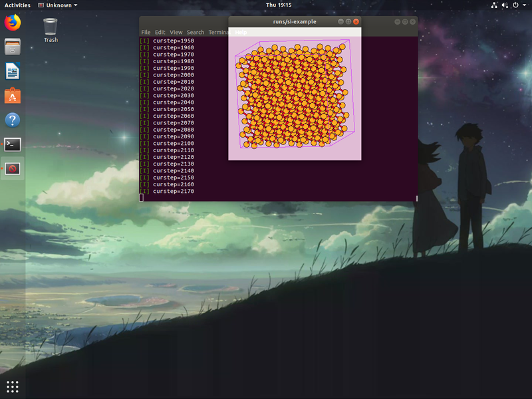Viewport: 532px width, 399px height.
Task: Switch to Terminal via dock icon
Action: (x=13, y=144)
